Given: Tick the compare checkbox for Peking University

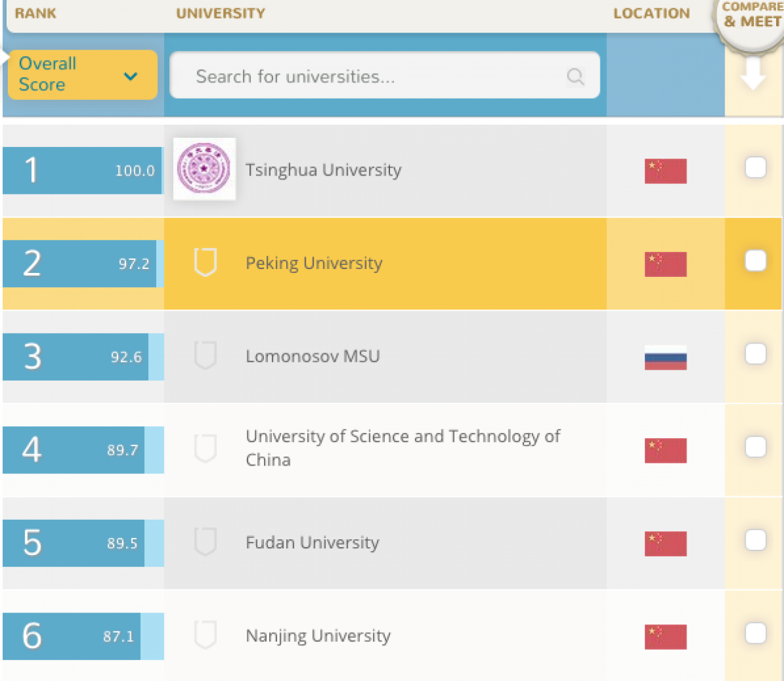Looking at the screenshot, I should [755, 261].
